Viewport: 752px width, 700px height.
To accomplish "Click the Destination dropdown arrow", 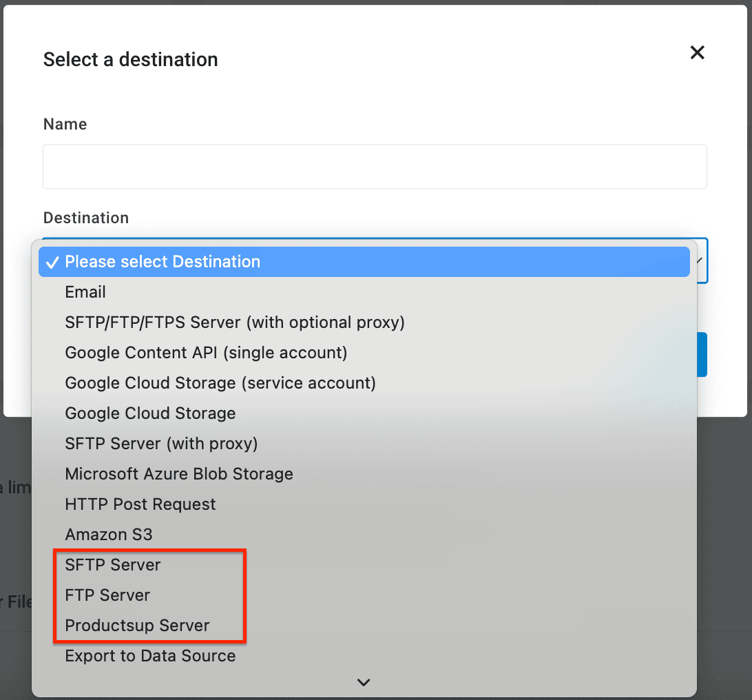I will [700, 260].
